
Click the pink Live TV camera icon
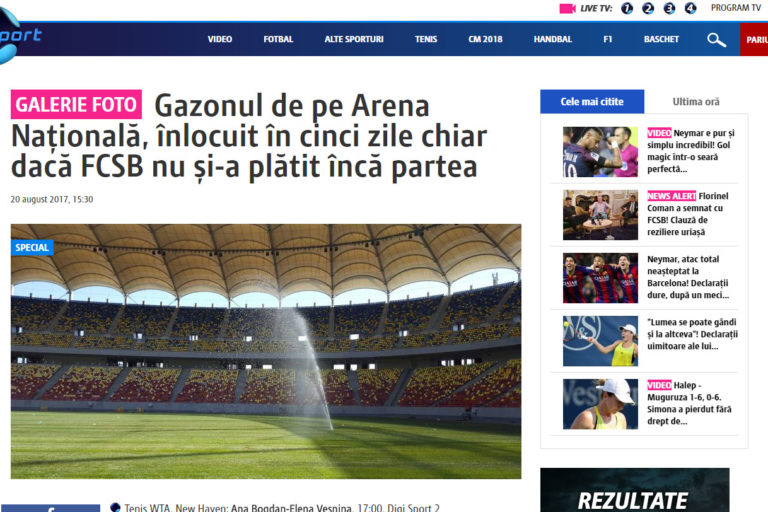[567, 8]
